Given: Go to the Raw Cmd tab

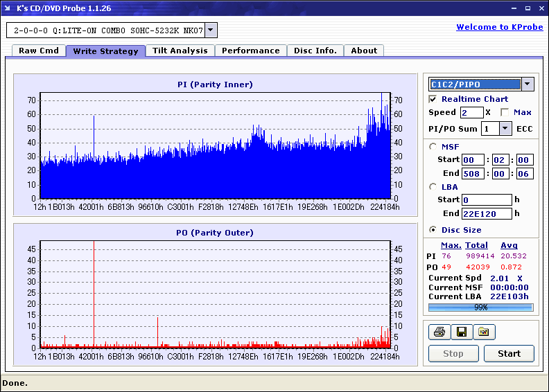Looking at the screenshot, I should coord(39,51).
